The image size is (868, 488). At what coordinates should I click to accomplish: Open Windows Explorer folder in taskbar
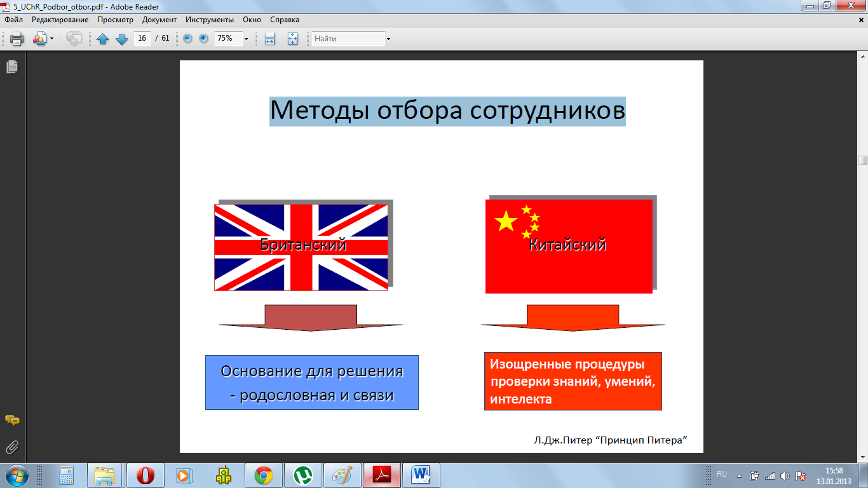pyautogui.click(x=105, y=475)
